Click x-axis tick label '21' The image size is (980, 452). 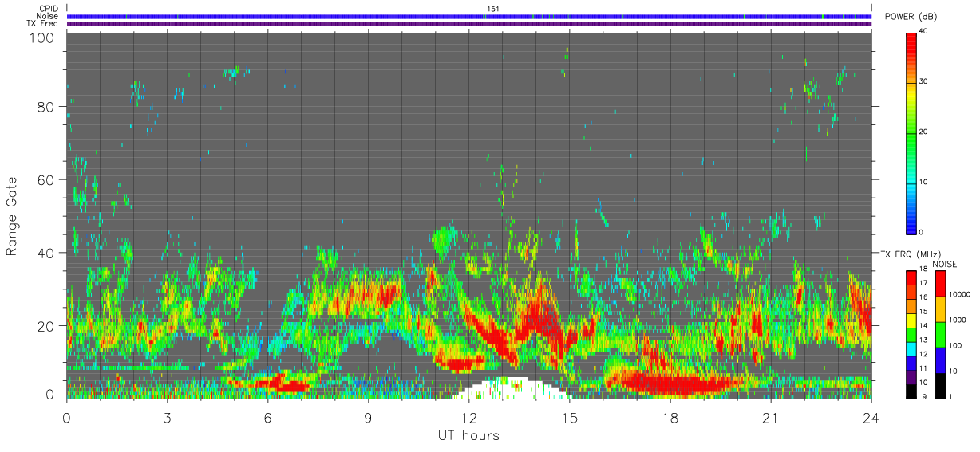tap(770, 418)
